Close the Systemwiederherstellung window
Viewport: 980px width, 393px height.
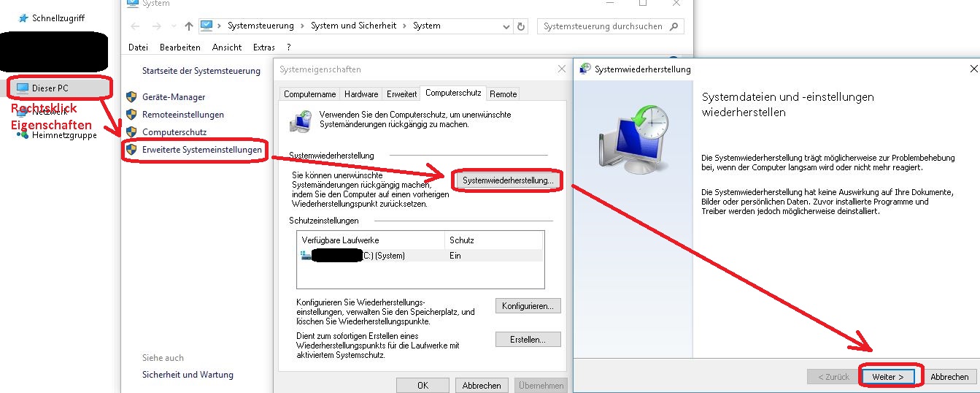point(974,69)
